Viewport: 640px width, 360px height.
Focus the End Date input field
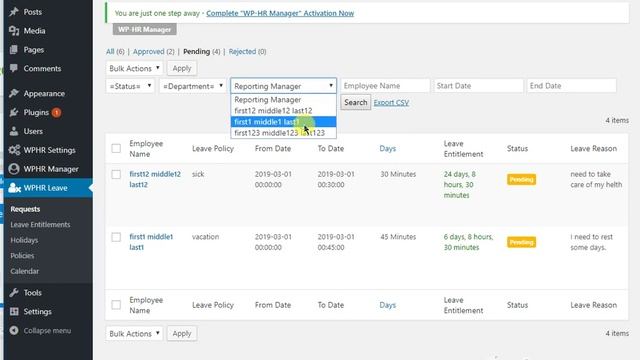pos(571,86)
